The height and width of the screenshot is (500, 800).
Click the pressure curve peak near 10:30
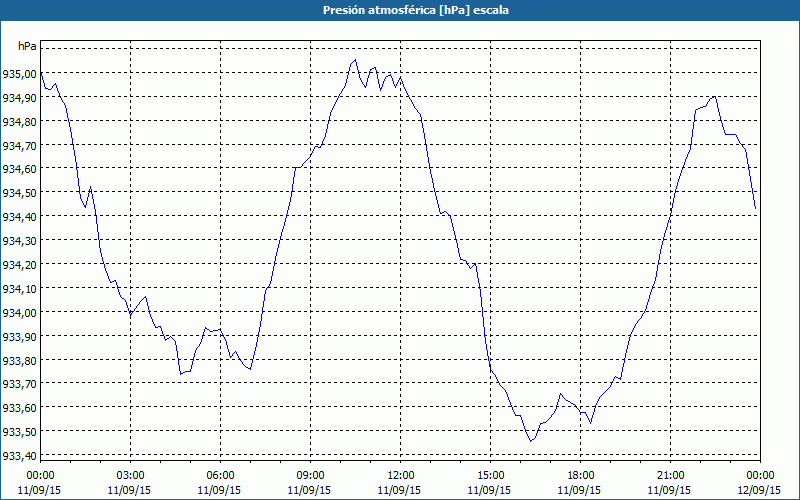tap(355, 60)
